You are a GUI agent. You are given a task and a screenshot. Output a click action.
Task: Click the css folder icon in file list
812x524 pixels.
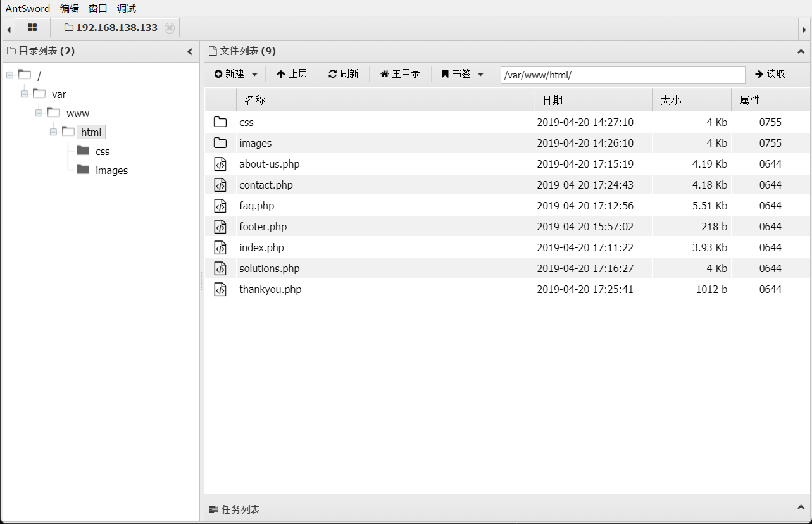[220, 122]
